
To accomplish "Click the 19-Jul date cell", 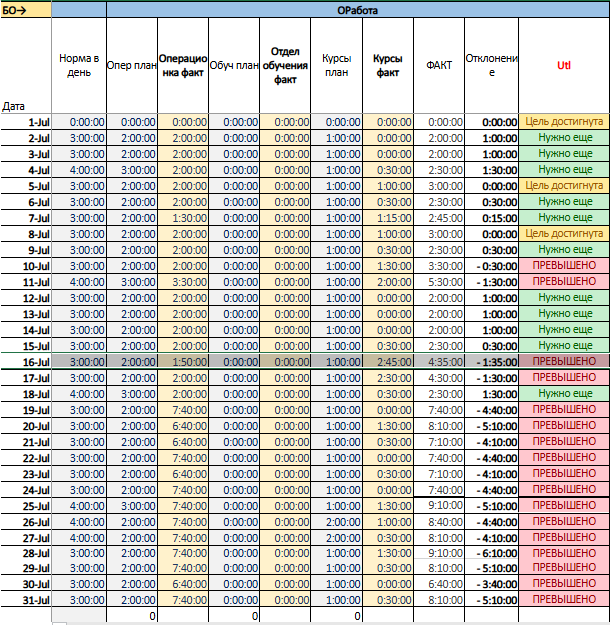I will (x=26, y=410).
